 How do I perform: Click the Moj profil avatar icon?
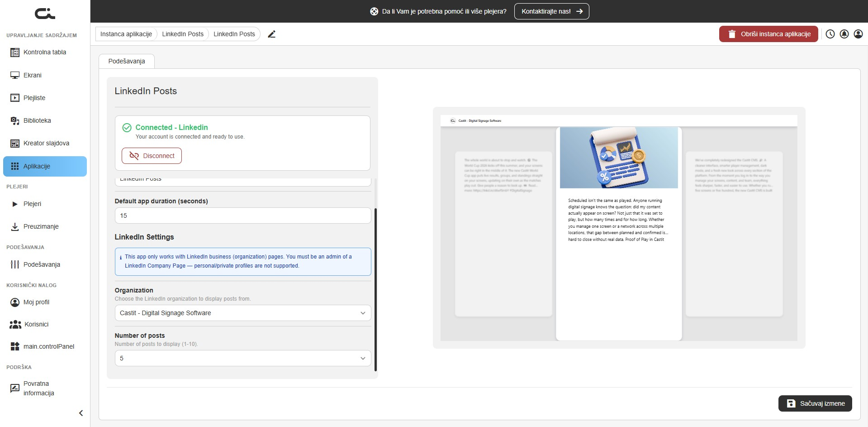tap(15, 302)
